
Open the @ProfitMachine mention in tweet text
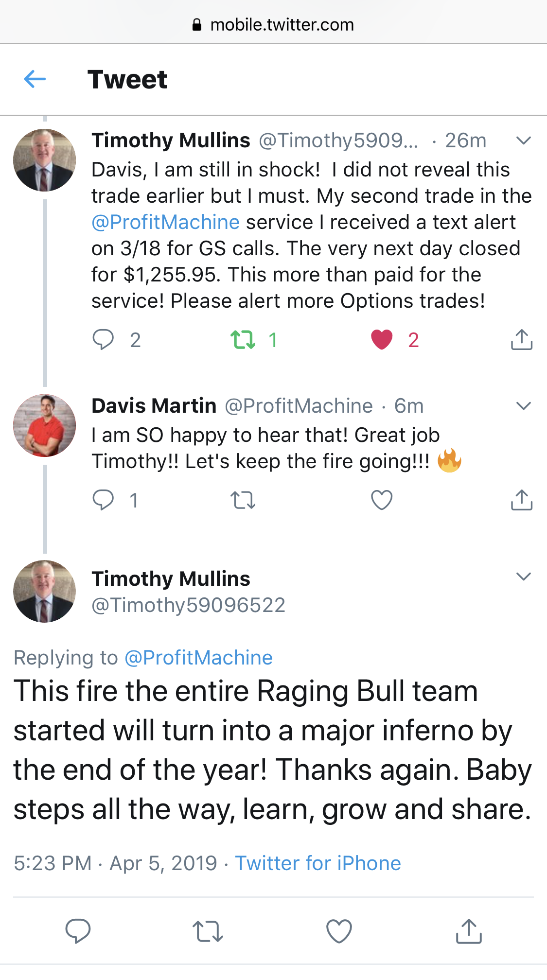point(165,222)
